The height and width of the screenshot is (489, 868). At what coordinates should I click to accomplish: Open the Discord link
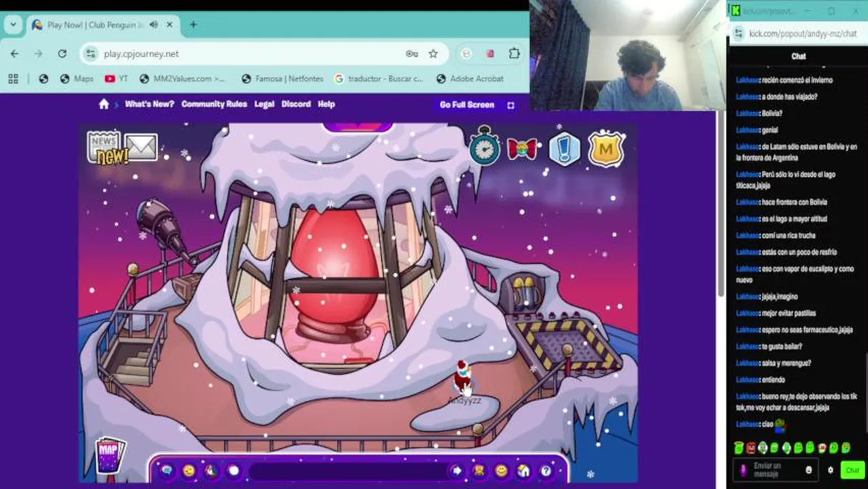(296, 104)
